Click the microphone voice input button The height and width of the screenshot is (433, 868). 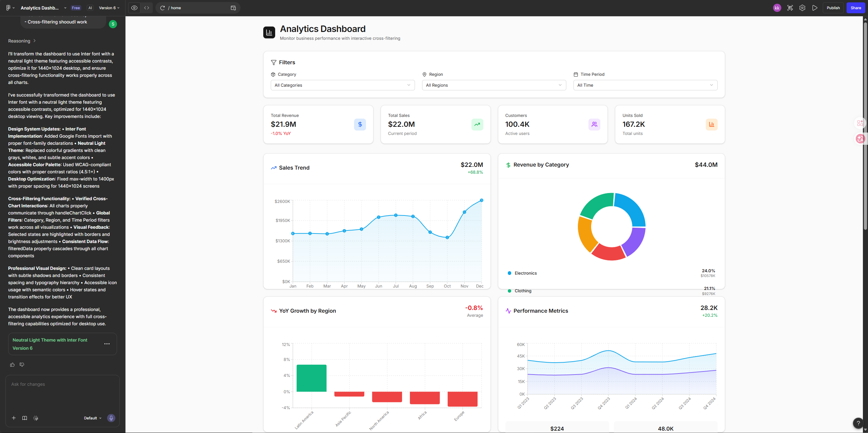(111, 418)
